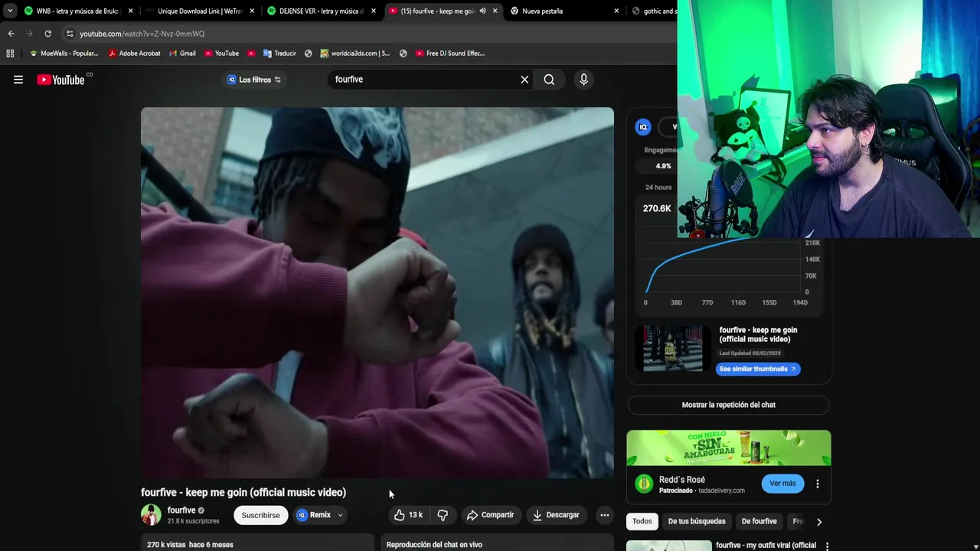This screenshot has width=980, height=551.
Task: Close the Nueva pestaña tab
Action: pyautogui.click(x=616, y=11)
